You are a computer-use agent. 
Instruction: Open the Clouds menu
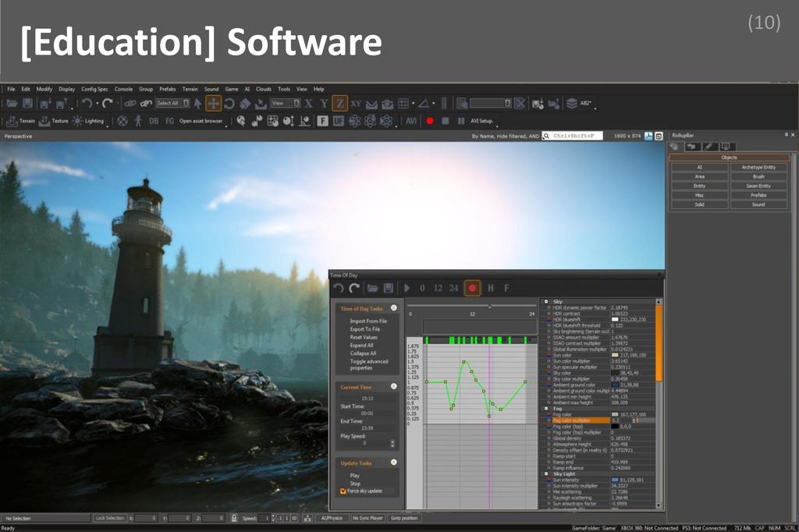pos(263,89)
